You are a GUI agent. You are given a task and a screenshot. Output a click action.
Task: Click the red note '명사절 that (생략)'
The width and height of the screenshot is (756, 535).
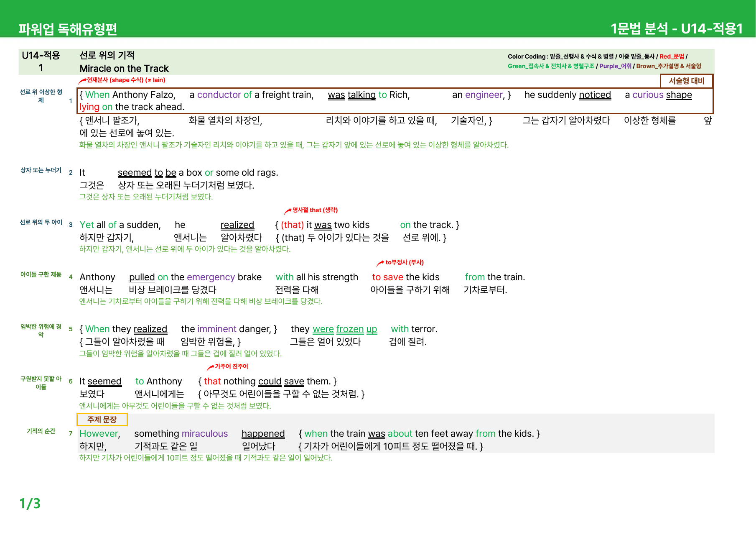pos(315,210)
